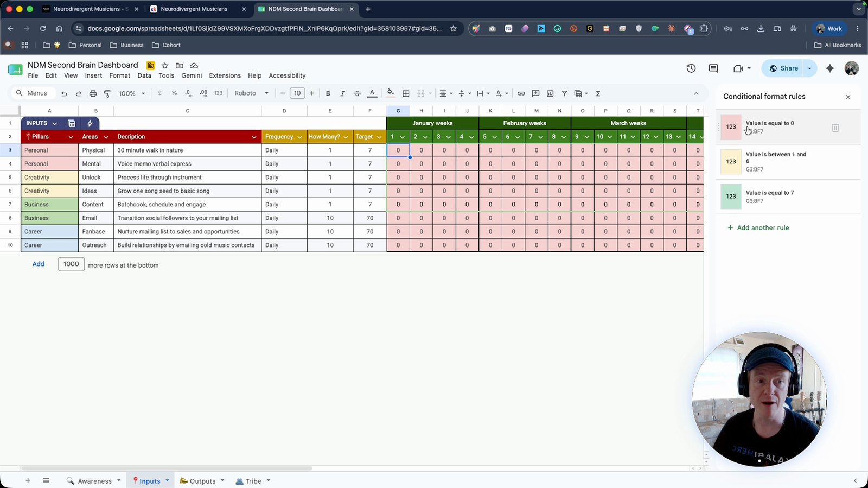Viewport: 868px width, 488px height.
Task: Switch to the Outputs sheet tab
Action: click(202, 481)
